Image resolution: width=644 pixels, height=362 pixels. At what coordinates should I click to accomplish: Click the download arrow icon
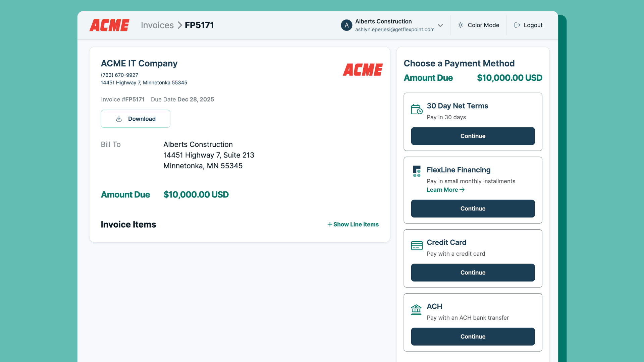pyautogui.click(x=119, y=119)
